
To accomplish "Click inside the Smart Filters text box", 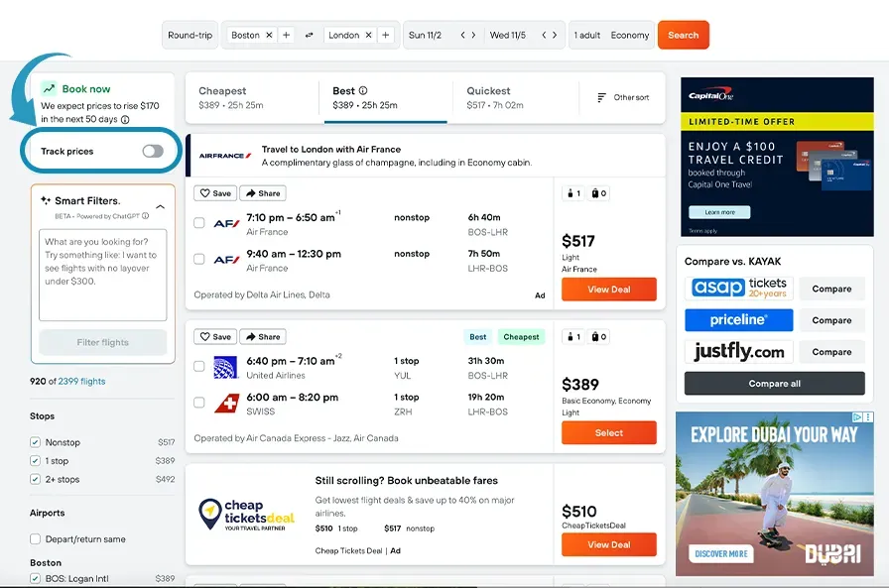I will pos(102,273).
